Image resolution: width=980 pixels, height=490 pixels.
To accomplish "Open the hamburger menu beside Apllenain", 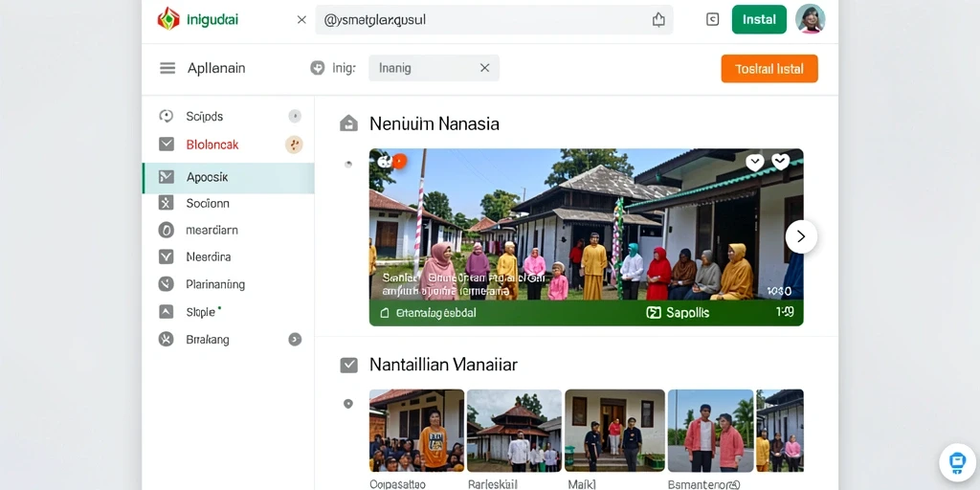I will [x=167, y=68].
